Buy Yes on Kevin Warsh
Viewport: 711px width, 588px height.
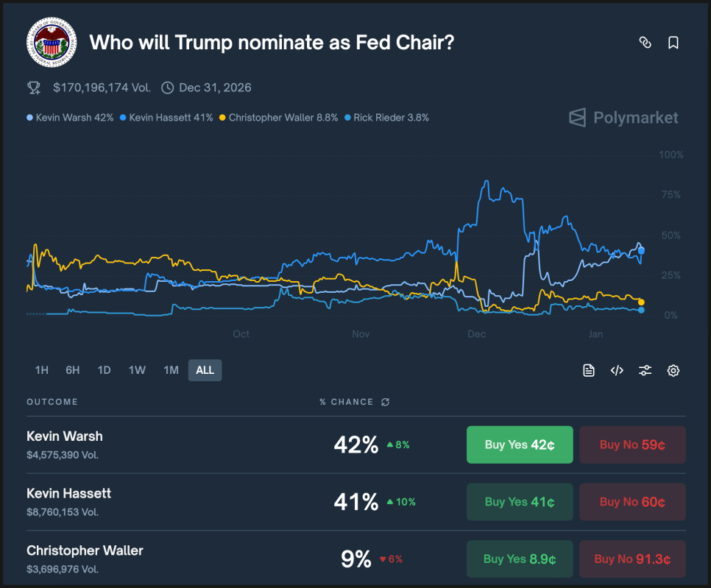519,444
